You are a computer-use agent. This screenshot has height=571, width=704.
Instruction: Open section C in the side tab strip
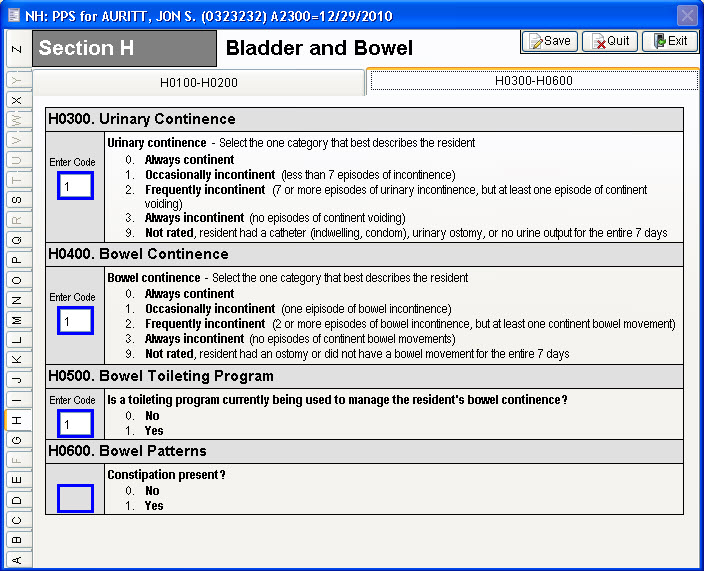(x=17, y=520)
